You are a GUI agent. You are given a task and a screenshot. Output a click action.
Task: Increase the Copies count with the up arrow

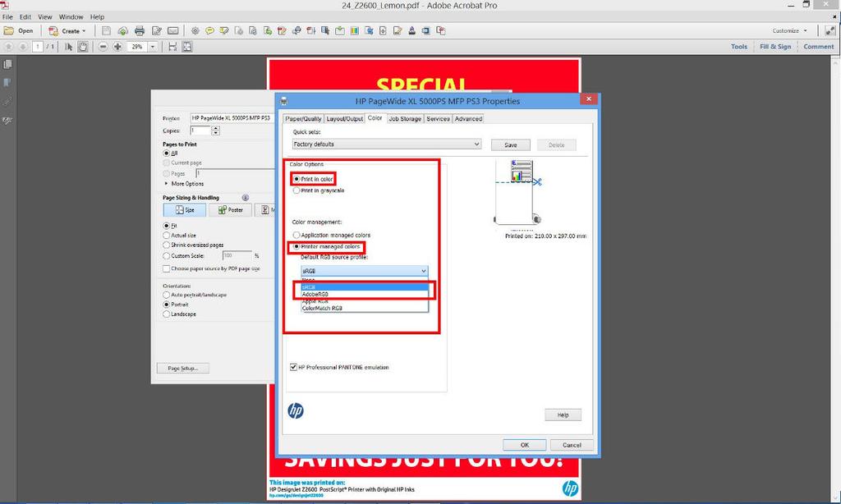(216, 128)
